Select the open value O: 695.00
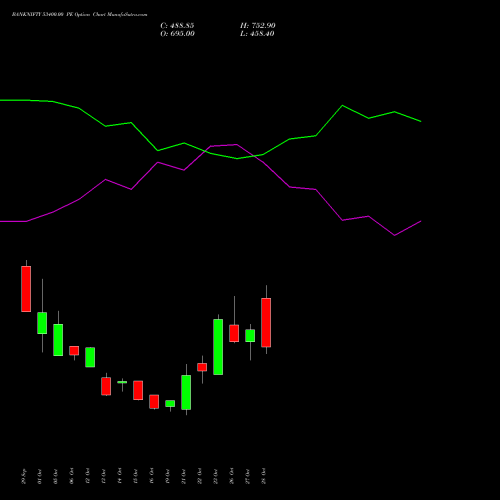Viewport: 500px width, 500px height. [x=177, y=34]
